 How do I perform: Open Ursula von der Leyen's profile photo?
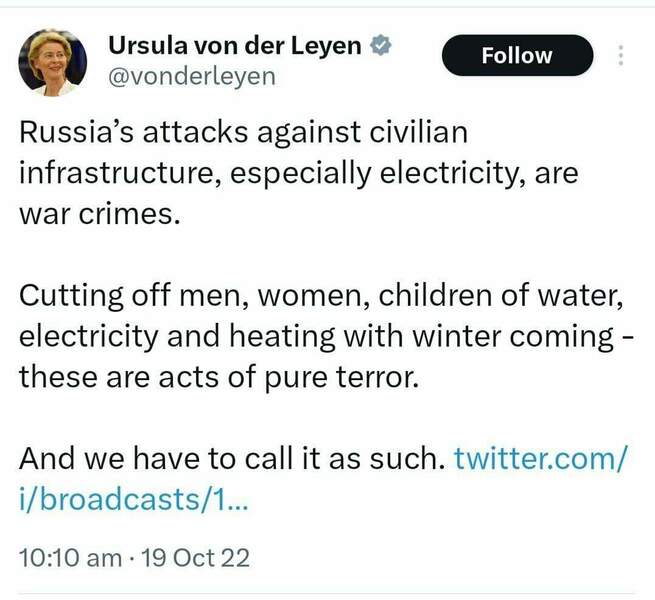click(x=52, y=62)
